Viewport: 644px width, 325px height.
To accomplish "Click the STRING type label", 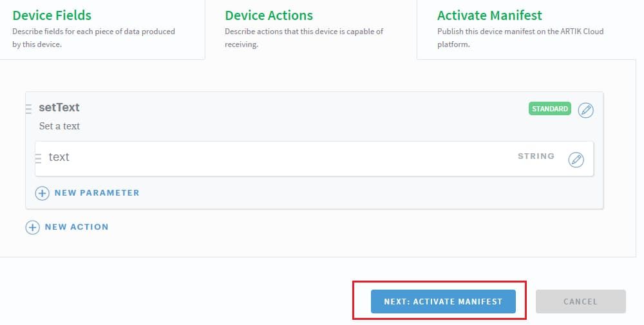I will 536,156.
